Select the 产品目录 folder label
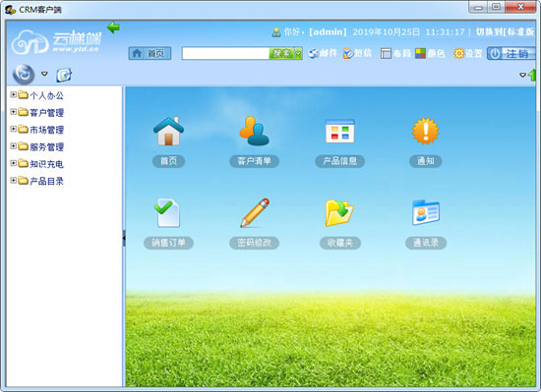Screen dimensions: 541x392 46,181
